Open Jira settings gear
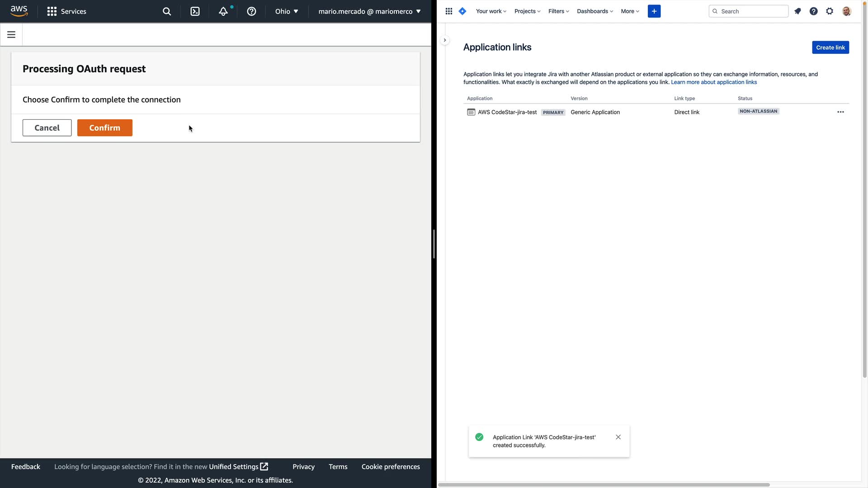Screen dimensions: 868x488 tap(830, 11)
